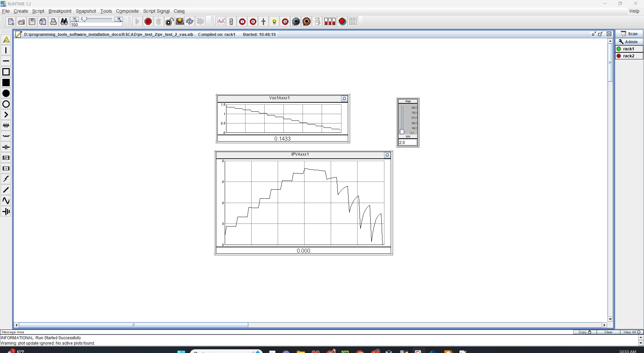Viewport: 644px width, 353px height.
Task: Select the sine wave tool
Action: [6, 201]
